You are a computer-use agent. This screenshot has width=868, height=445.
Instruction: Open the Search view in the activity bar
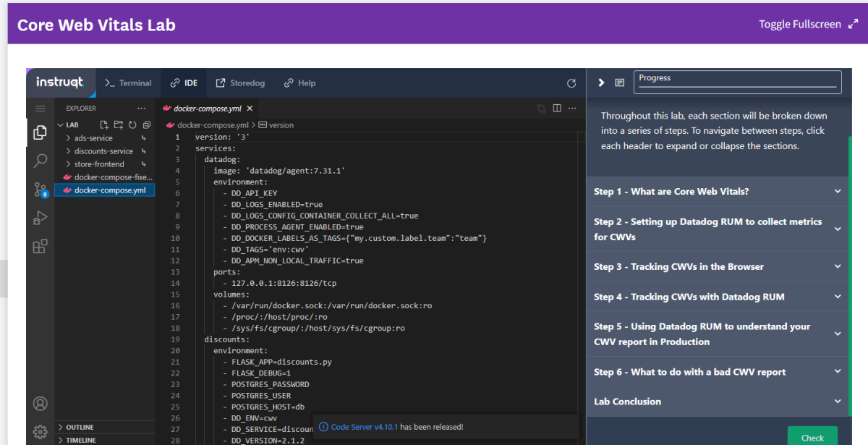(41, 161)
